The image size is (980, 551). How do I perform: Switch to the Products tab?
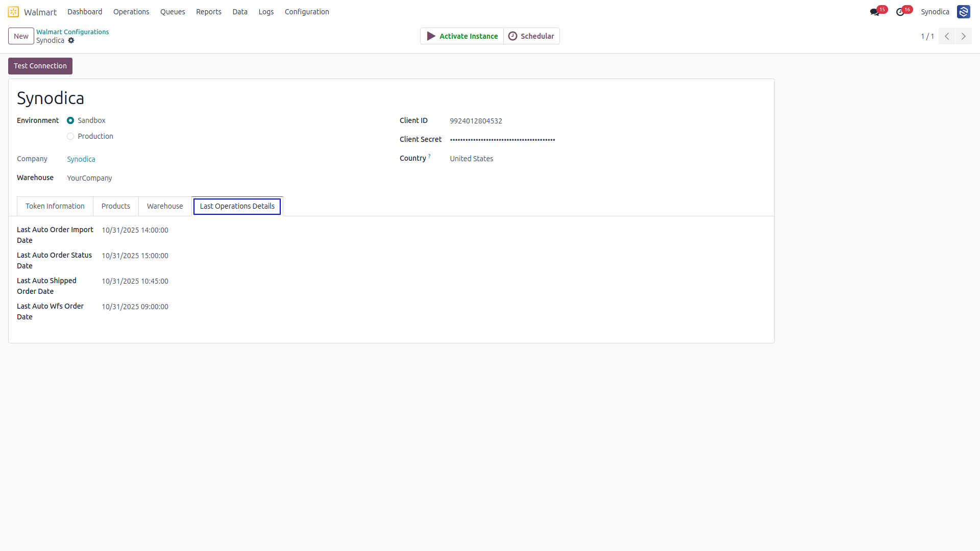point(116,206)
